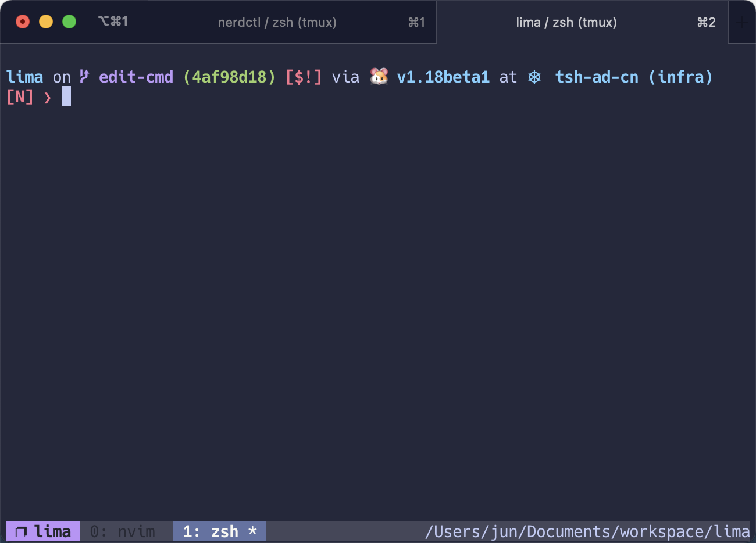Screen dimensions: 756x543
Task: Click the tsh-ad-cn context name
Action: pyautogui.click(x=597, y=77)
